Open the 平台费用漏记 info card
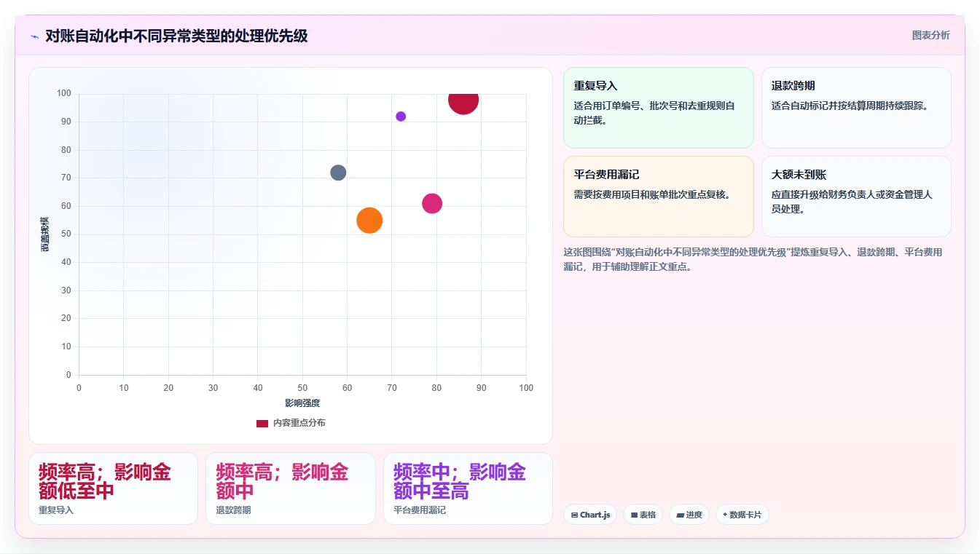980x554 pixels. [659, 197]
